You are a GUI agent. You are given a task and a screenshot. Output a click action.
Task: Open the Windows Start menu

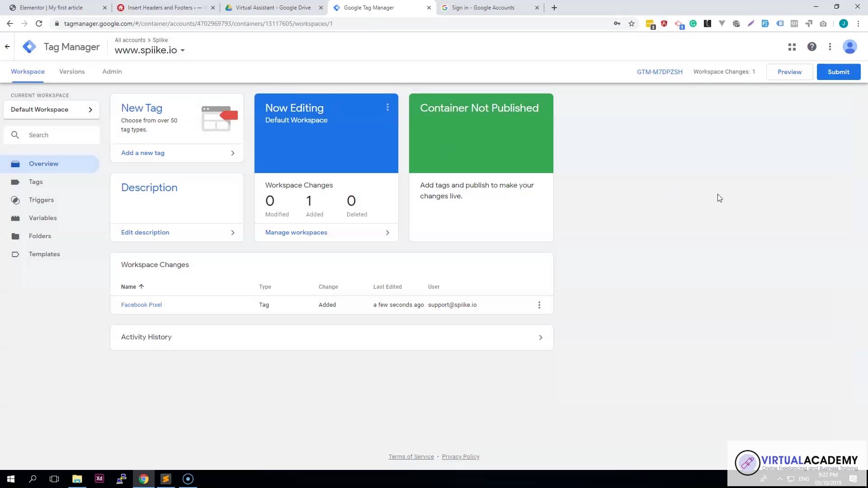tap(11, 479)
